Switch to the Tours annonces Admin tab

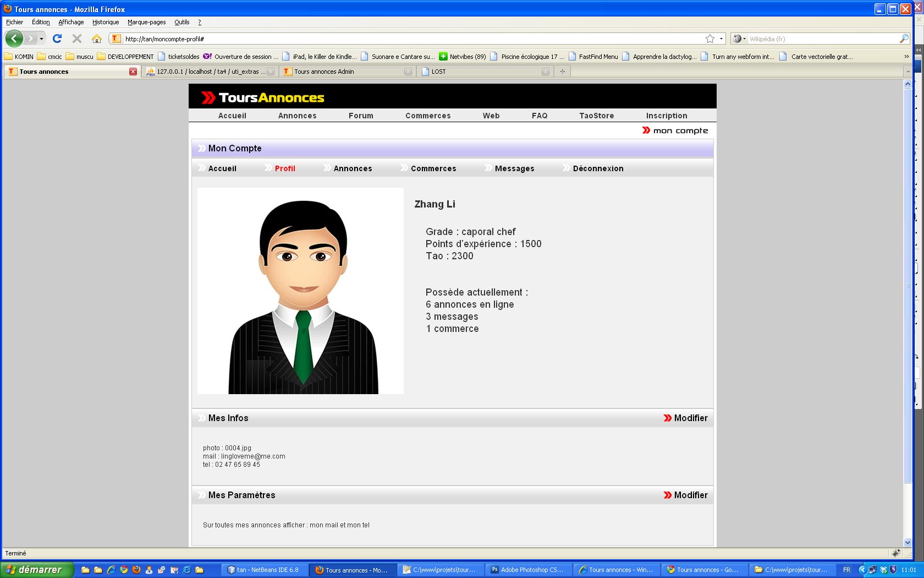click(x=347, y=72)
